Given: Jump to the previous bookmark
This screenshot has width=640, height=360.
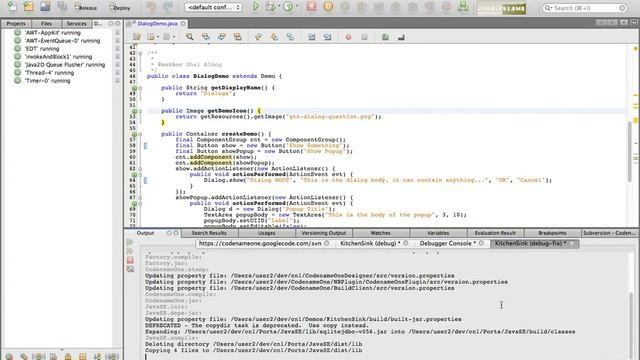Looking at the screenshot, I should click(258, 37).
